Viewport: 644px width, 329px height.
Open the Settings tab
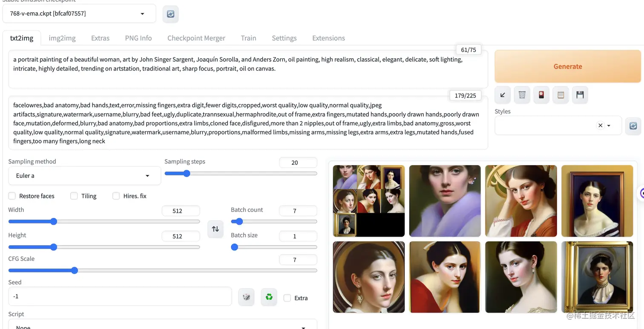coord(284,38)
